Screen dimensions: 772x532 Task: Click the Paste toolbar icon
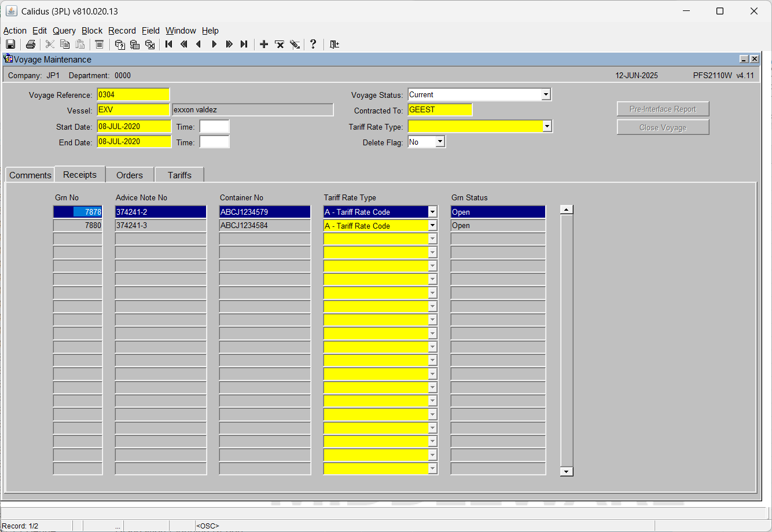80,45
